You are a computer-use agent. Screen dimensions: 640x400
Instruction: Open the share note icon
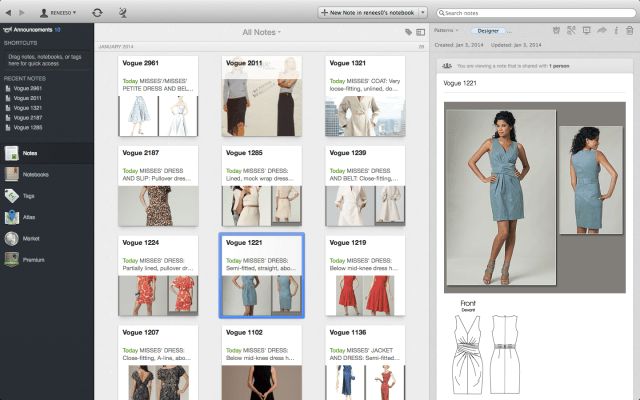pyautogui.click(x=571, y=30)
